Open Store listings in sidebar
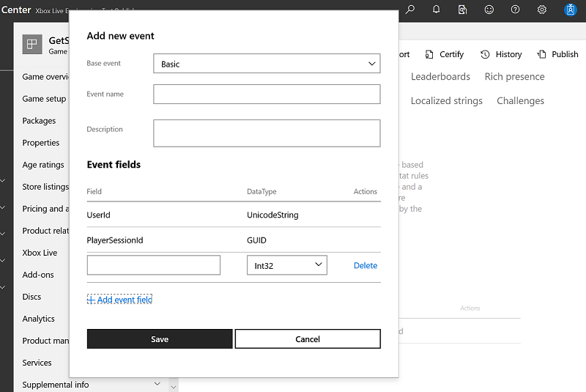The height and width of the screenshot is (392, 586). click(x=45, y=187)
